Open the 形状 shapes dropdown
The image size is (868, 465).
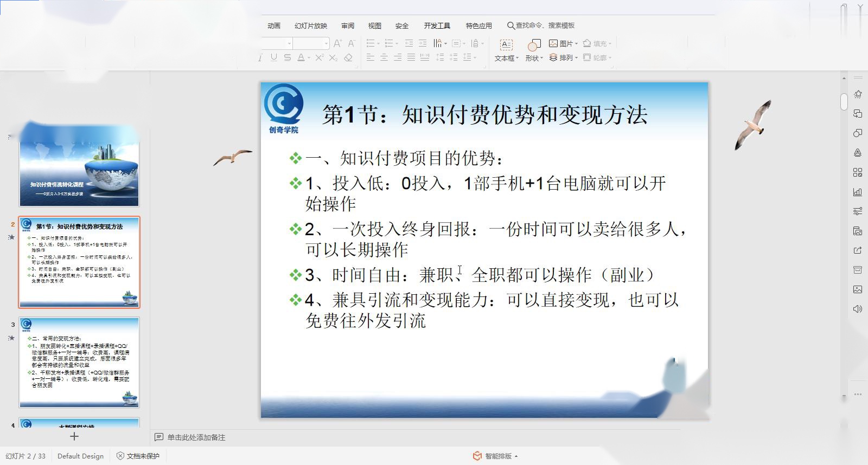tap(534, 50)
